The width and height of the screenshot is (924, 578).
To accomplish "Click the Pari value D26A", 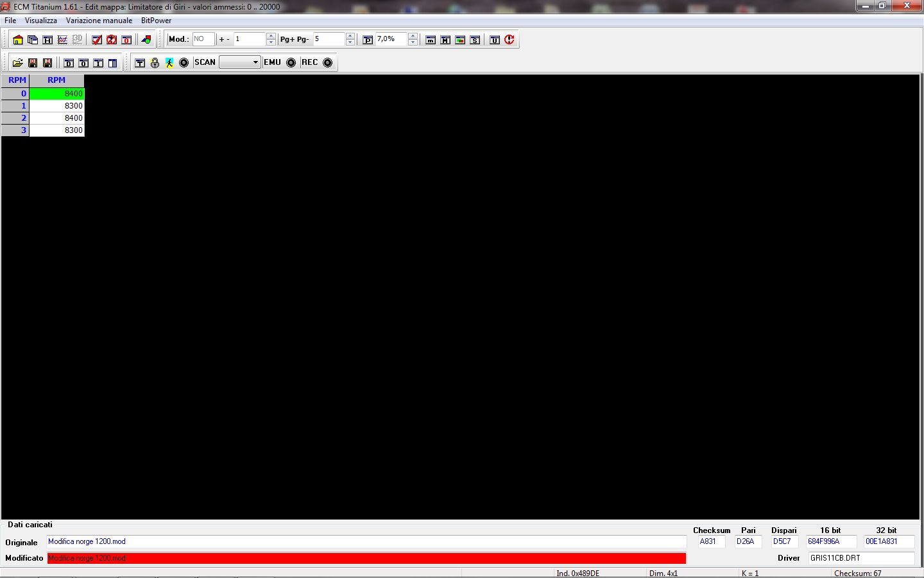I will click(x=748, y=541).
